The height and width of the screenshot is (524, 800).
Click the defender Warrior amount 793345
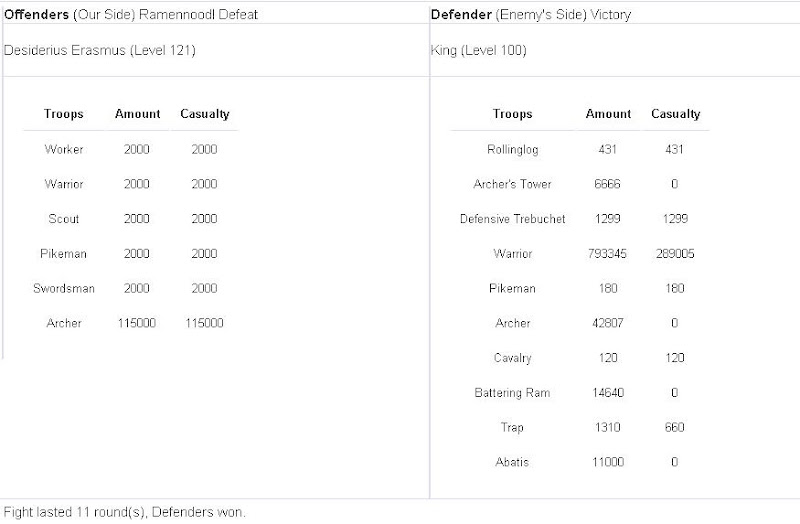609,254
